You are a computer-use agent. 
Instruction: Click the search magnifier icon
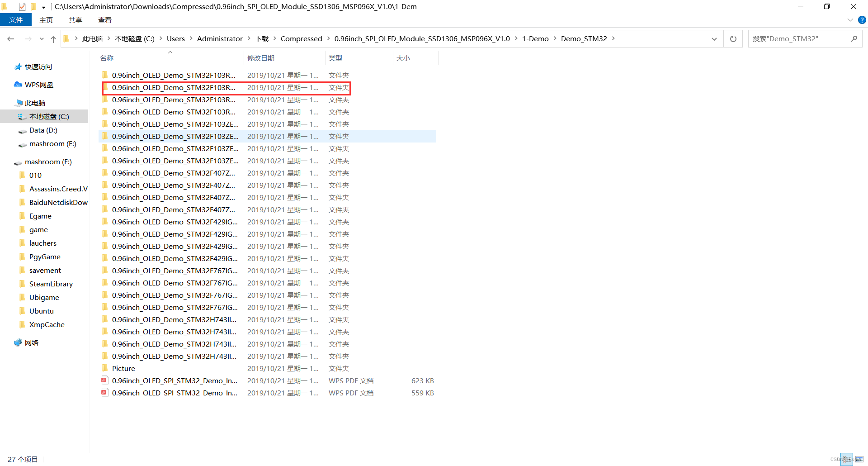(854, 39)
